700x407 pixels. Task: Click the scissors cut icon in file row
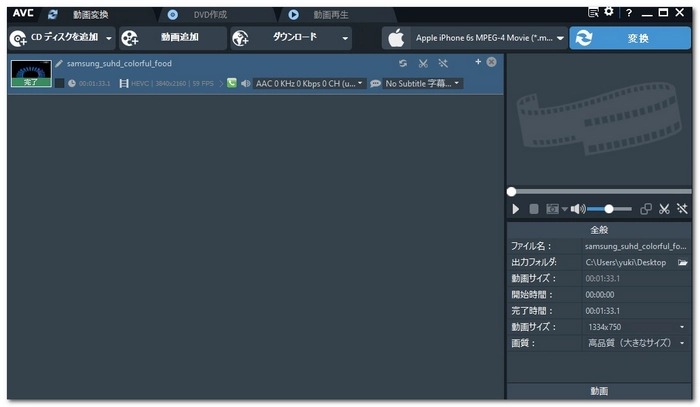[x=423, y=63]
